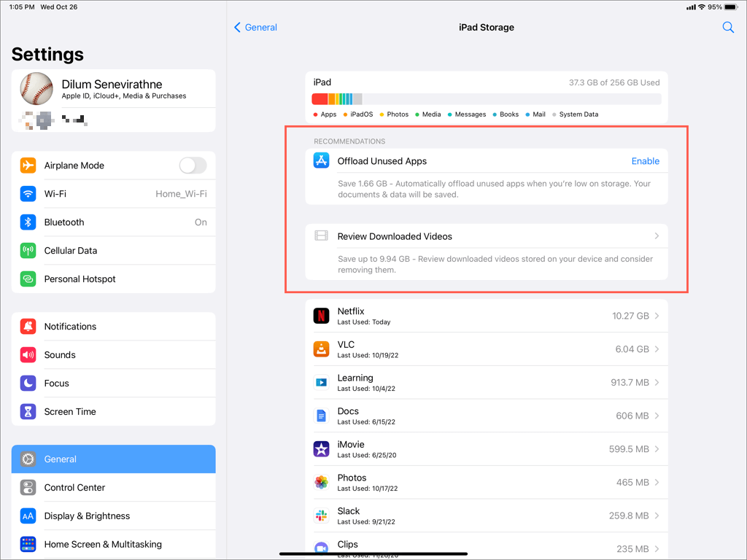
Task: Open iMovie storage details chevron
Action: [657, 449]
